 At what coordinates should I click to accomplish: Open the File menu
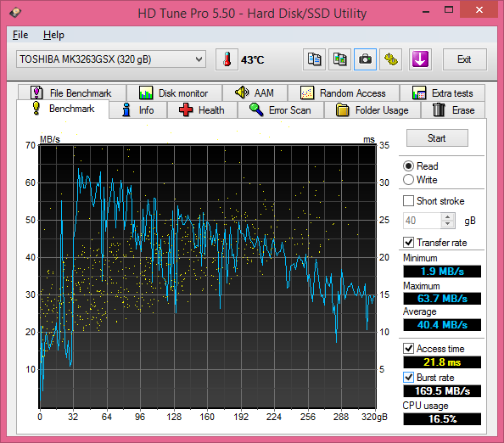pos(20,35)
